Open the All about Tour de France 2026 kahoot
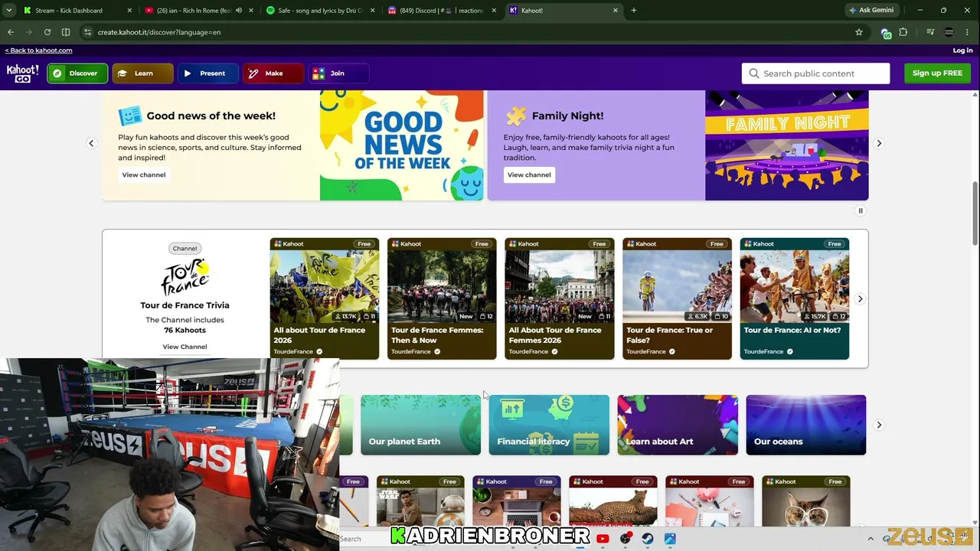Image resolution: width=980 pixels, height=551 pixels. [325, 298]
